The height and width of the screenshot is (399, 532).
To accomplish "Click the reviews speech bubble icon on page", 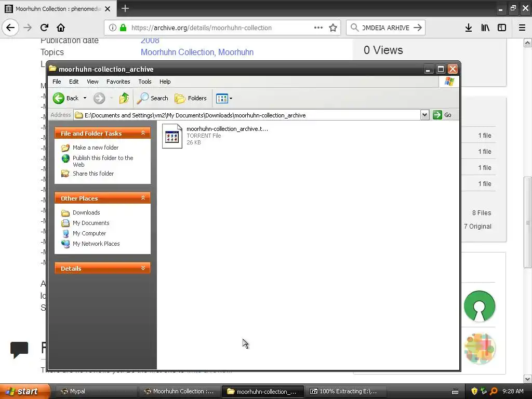I will coord(19,350).
